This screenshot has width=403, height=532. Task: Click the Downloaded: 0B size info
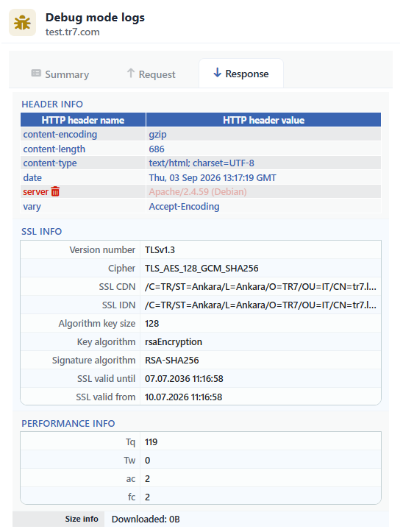click(146, 519)
